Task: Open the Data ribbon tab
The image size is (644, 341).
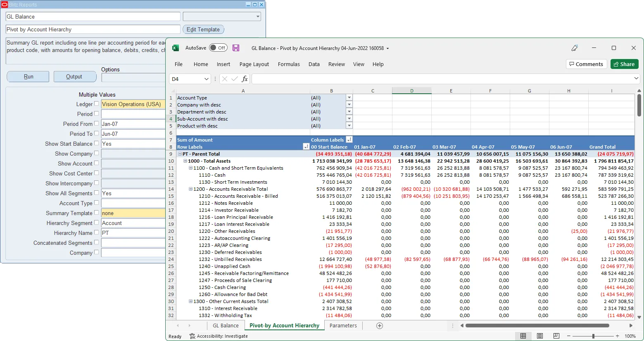Action: click(x=314, y=64)
